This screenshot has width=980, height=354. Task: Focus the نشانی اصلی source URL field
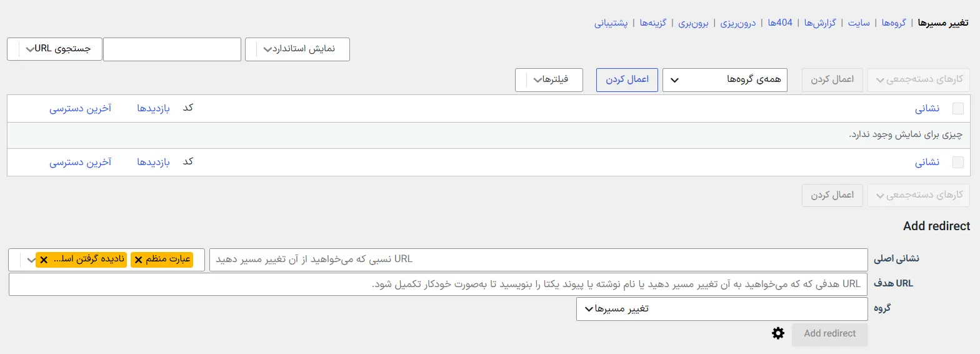pos(539,260)
